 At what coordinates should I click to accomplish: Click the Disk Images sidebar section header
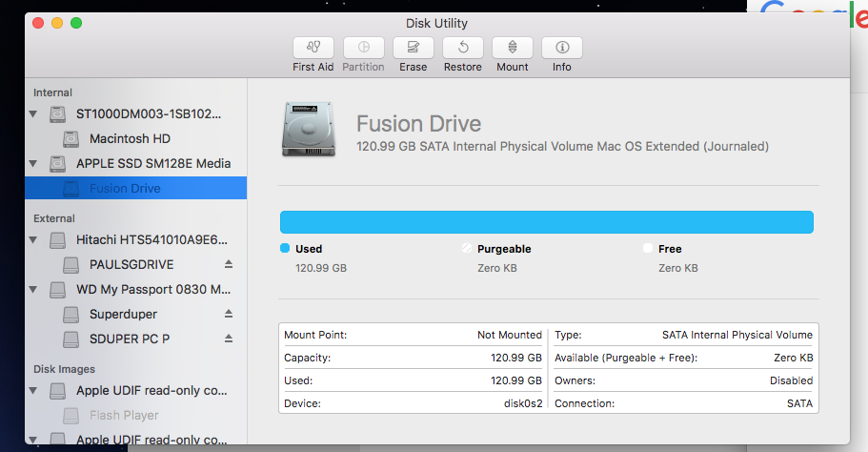(64, 369)
